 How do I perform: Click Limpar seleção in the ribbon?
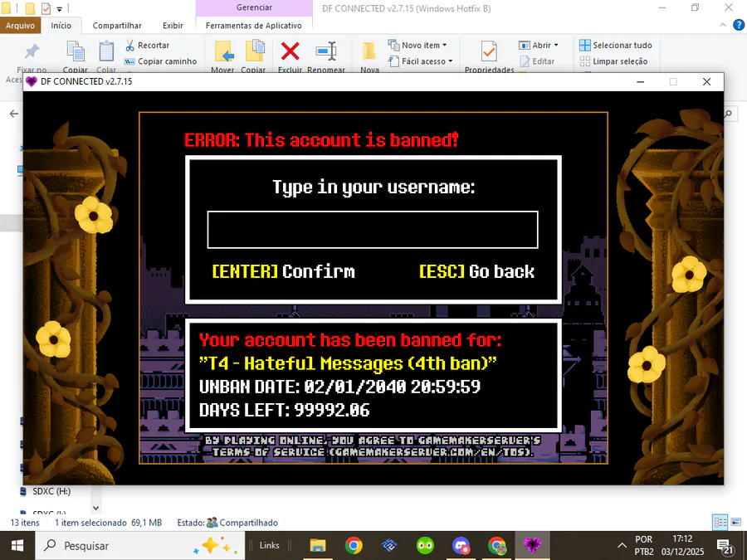point(613,61)
